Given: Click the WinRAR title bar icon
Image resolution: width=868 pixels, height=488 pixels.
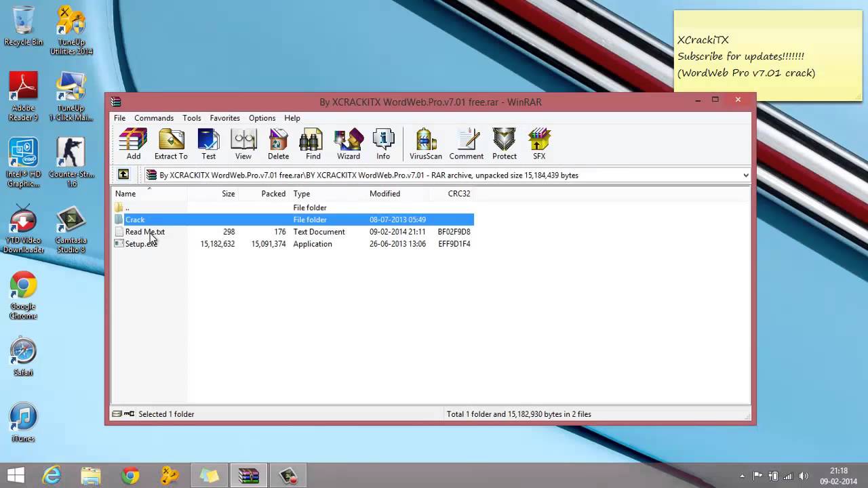Looking at the screenshot, I should [x=116, y=102].
